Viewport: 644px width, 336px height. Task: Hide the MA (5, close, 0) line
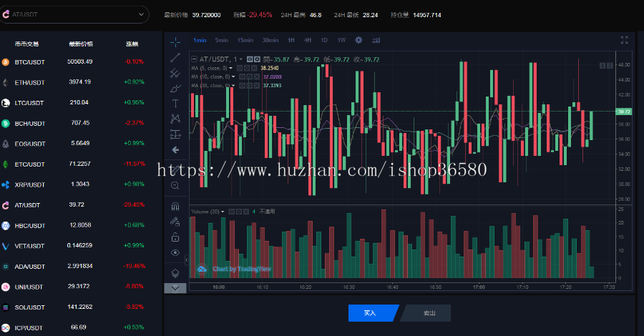click(240, 68)
